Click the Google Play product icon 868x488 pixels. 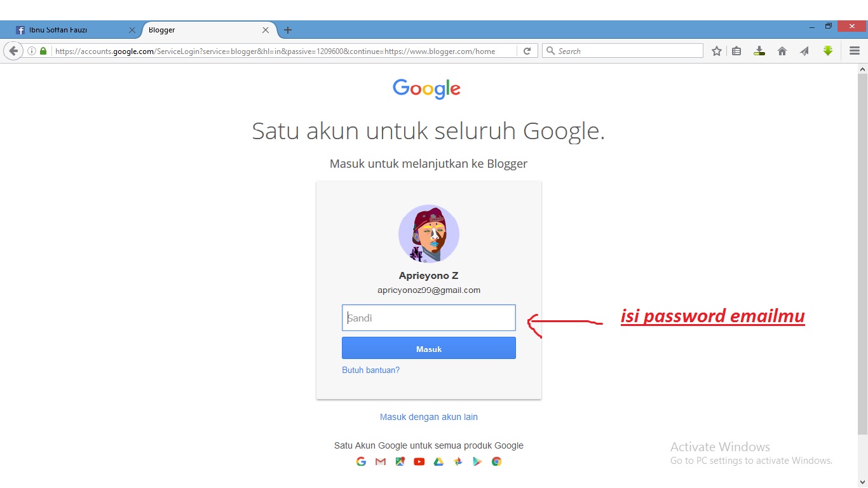tap(477, 461)
